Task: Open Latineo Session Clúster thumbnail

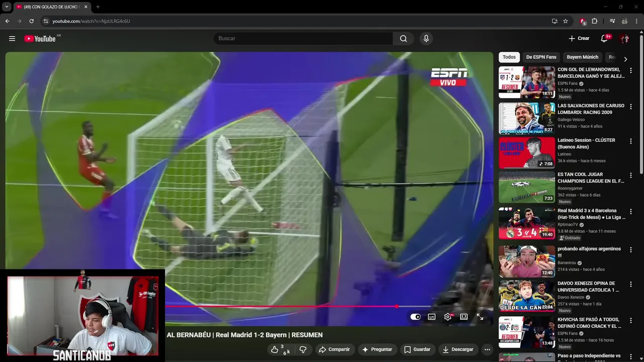Action: tap(527, 153)
